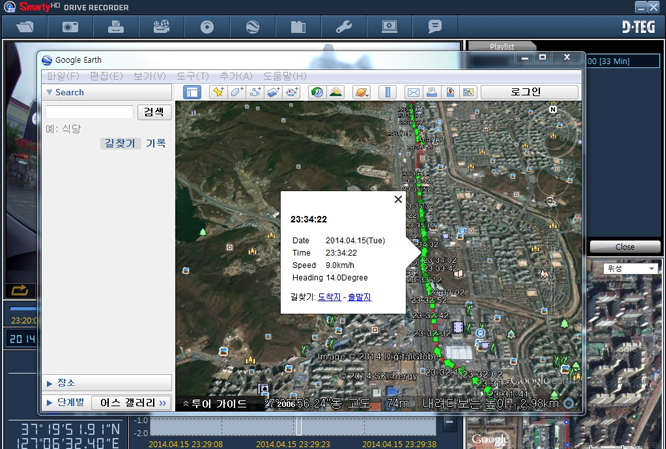Viewport: 666px width, 449px height.
Task: Click the blue playback progress slider
Action: 23,308
